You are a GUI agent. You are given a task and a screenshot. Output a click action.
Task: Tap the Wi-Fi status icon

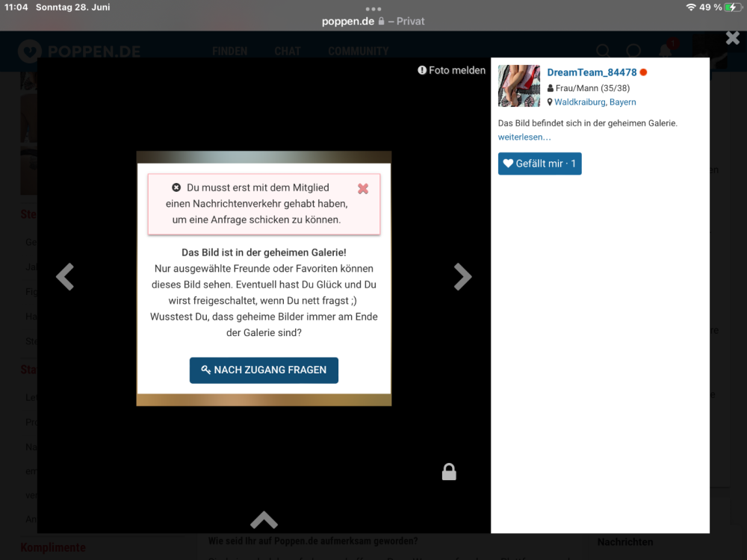coord(691,7)
